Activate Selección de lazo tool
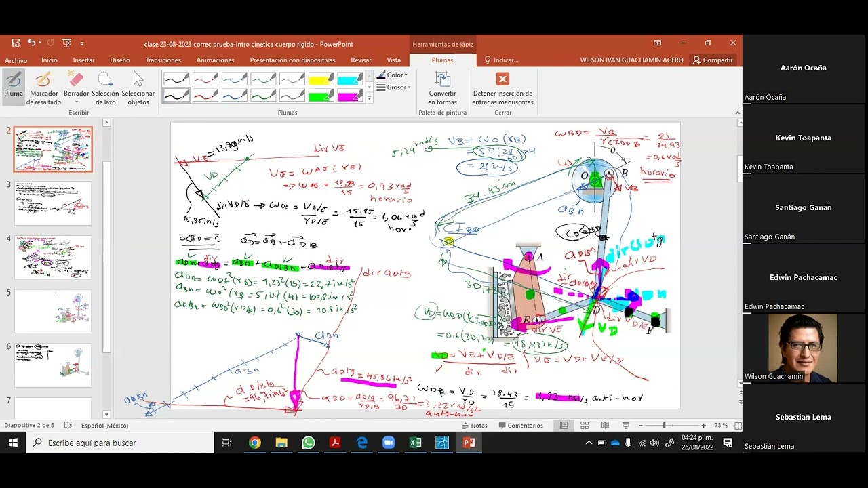This screenshot has height=488, width=868. pyautogui.click(x=105, y=88)
